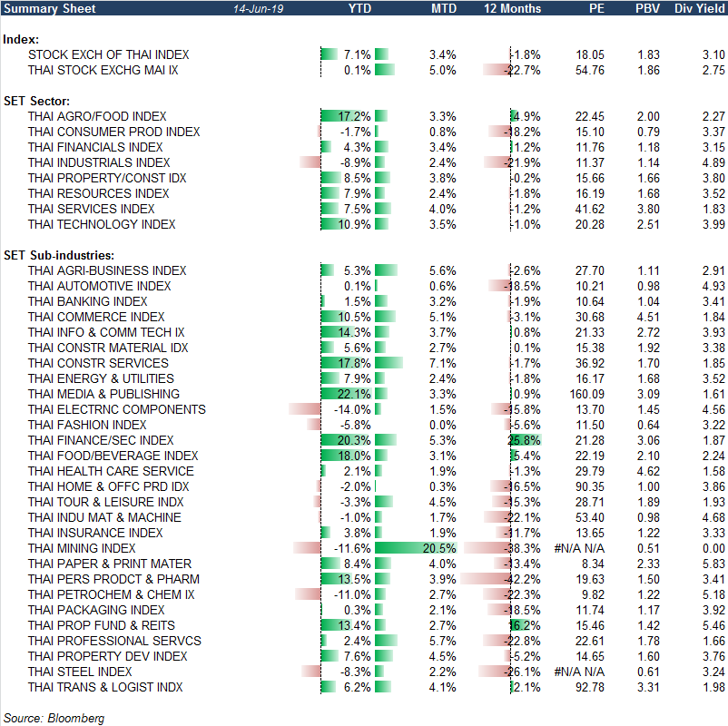Click THAI PAPER & PRINT MATER label
Image resolution: width=728 pixels, height=726 pixels.
(x=109, y=564)
